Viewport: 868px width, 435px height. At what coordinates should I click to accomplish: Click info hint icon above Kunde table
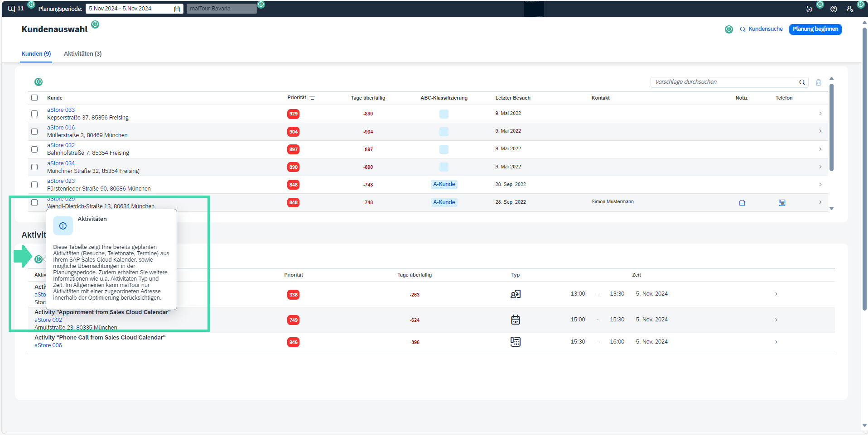39,82
